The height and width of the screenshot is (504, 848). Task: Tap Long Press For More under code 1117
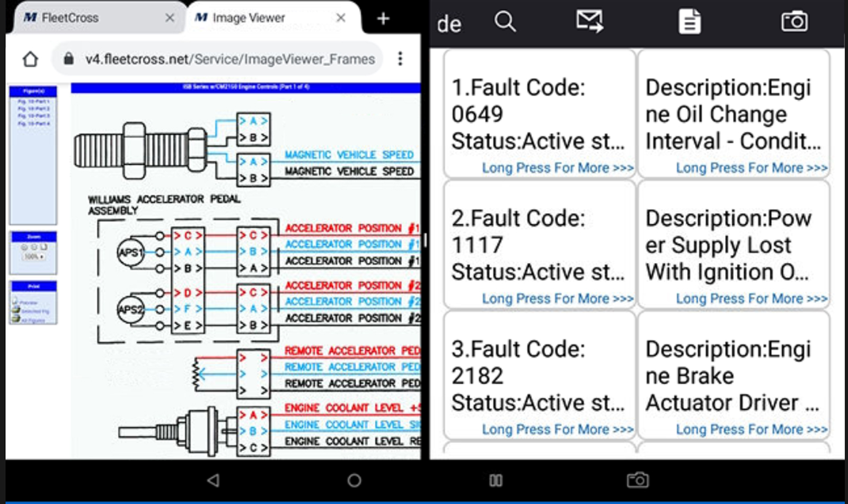[x=558, y=299]
